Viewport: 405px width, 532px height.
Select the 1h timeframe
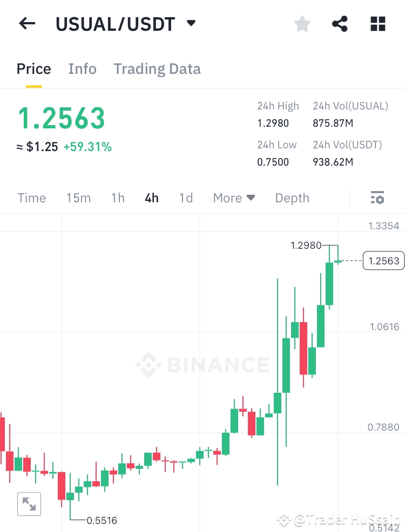118,197
